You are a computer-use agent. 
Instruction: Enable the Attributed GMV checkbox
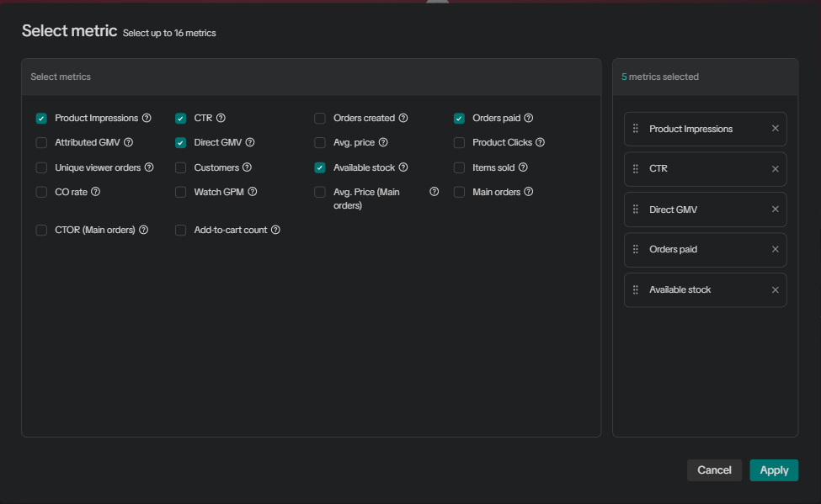point(41,143)
